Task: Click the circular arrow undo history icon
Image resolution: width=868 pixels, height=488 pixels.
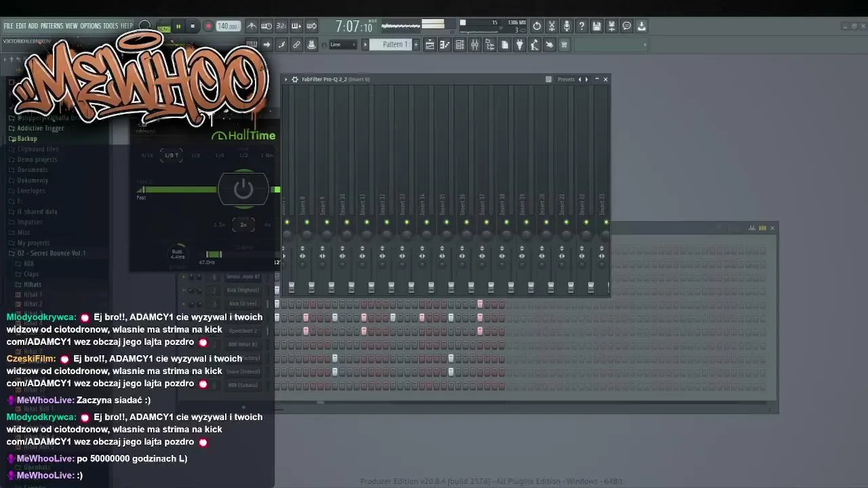Action: click(537, 26)
